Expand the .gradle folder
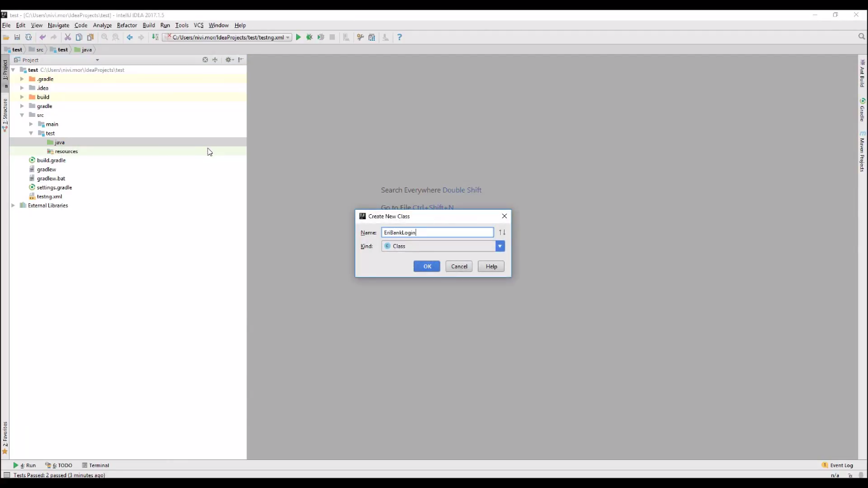868x488 pixels. pyautogui.click(x=22, y=79)
